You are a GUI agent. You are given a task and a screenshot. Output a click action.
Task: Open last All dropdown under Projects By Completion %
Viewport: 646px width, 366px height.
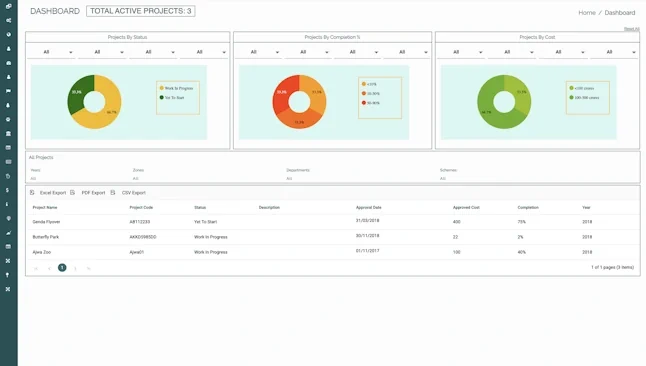coord(407,52)
